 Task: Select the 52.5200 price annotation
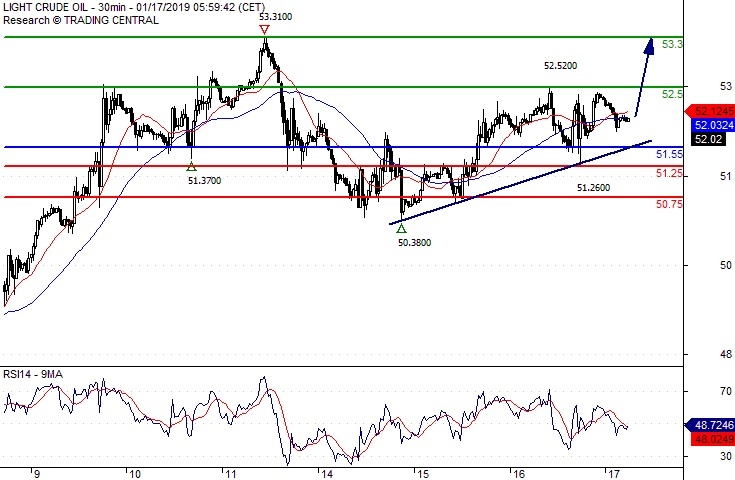click(x=561, y=66)
